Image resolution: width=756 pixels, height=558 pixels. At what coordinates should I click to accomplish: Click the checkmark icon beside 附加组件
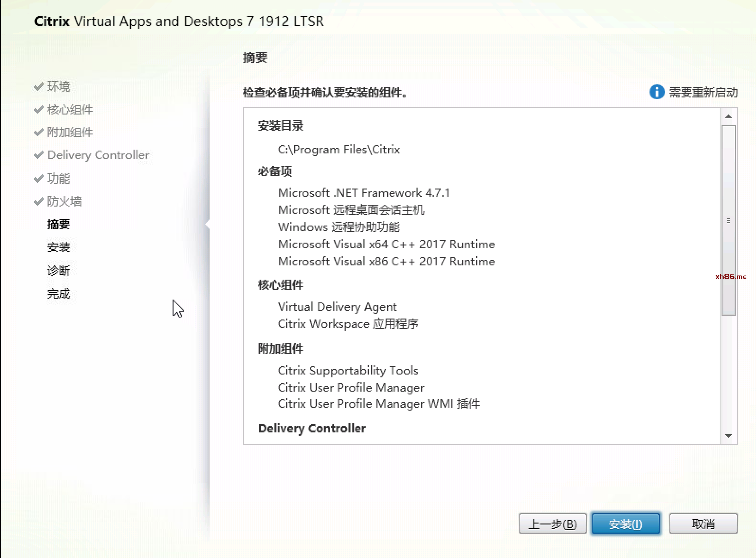39,132
